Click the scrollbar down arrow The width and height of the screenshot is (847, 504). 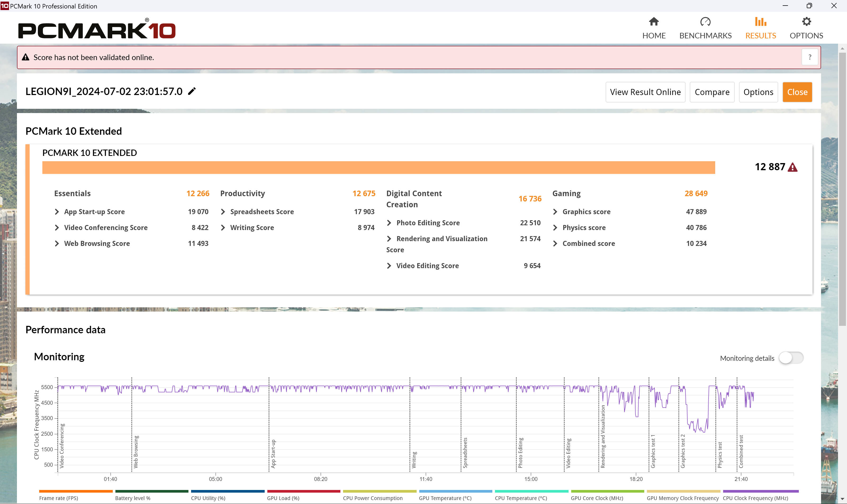[x=842, y=499]
